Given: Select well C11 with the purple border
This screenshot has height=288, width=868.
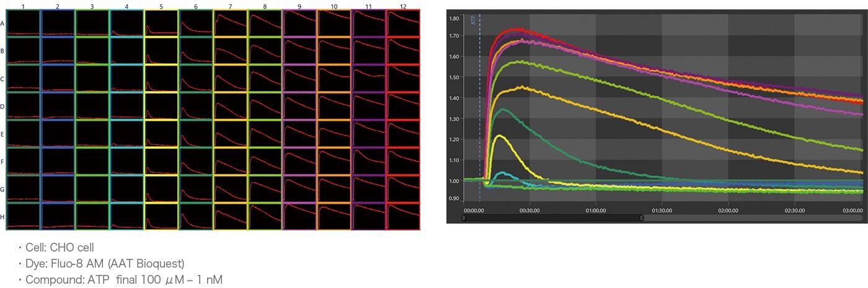Looking at the screenshot, I should pyautogui.click(x=368, y=79).
